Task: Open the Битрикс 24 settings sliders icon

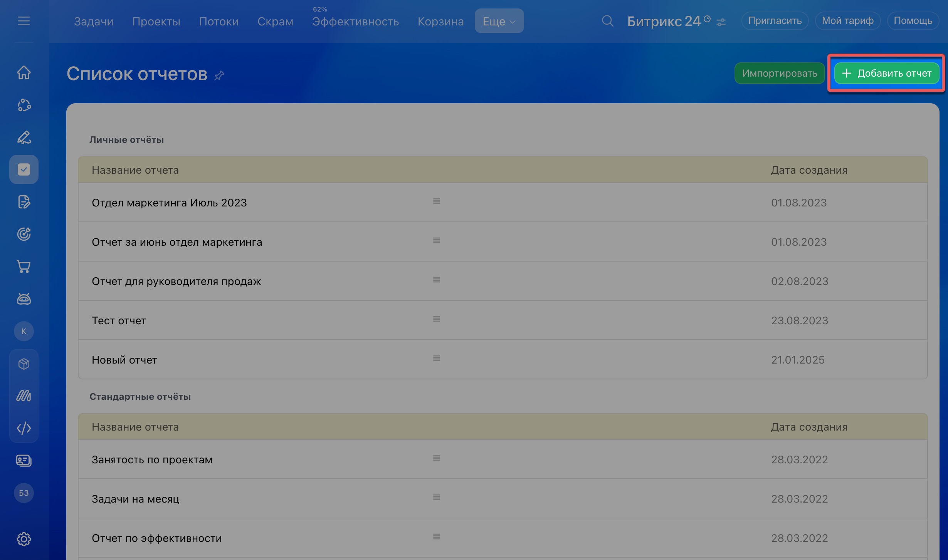Action: pyautogui.click(x=721, y=22)
